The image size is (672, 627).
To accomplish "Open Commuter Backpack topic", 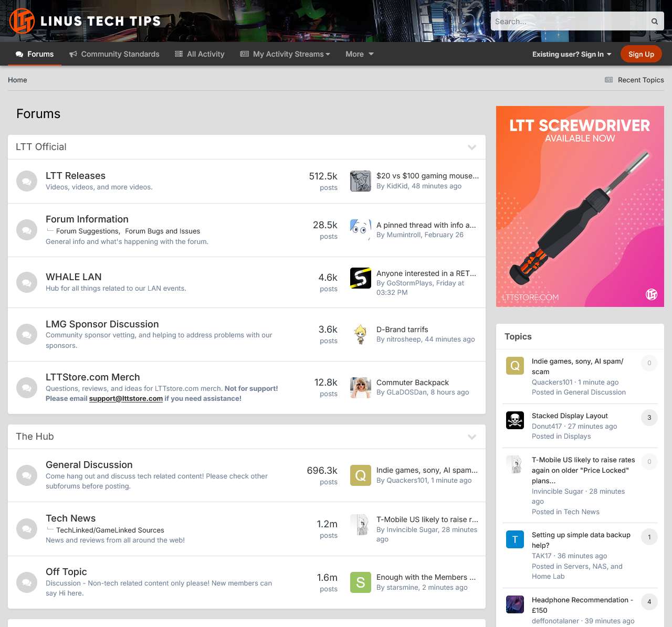I will [x=413, y=382].
